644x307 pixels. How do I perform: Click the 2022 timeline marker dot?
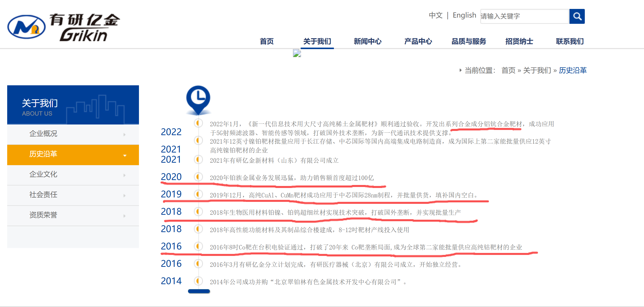click(198, 123)
